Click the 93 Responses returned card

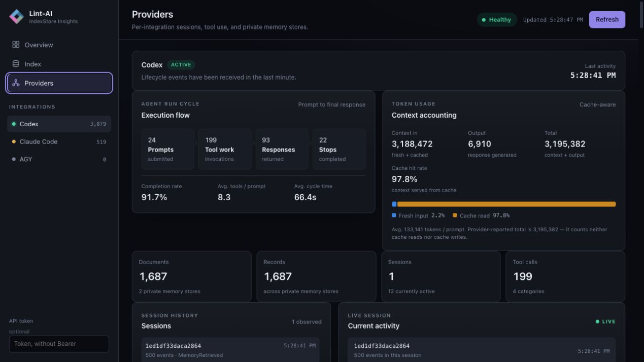click(x=282, y=149)
